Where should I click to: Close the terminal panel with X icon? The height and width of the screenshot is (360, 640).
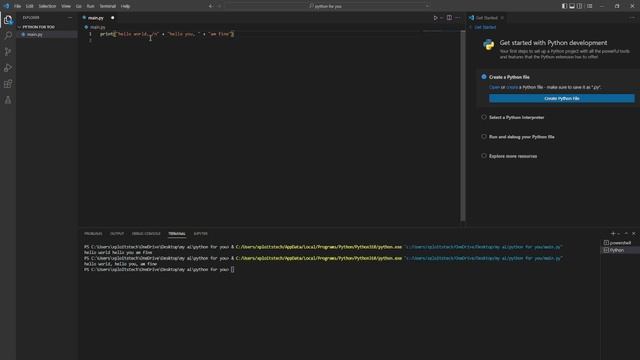tap(633, 233)
